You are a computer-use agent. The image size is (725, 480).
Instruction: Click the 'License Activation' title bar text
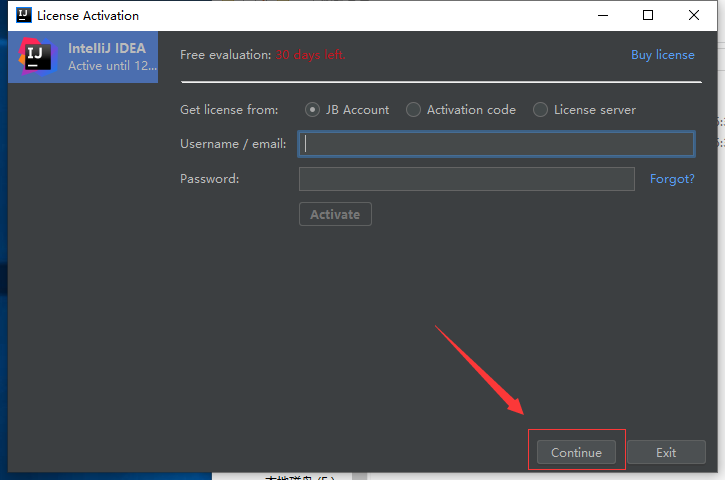pyautogui.click(x=88, y=15)
